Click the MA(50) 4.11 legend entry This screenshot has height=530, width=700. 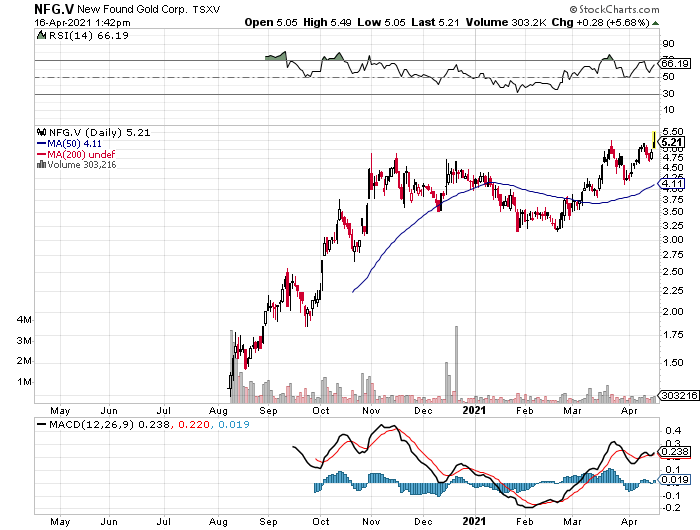[x=69, y=143]
